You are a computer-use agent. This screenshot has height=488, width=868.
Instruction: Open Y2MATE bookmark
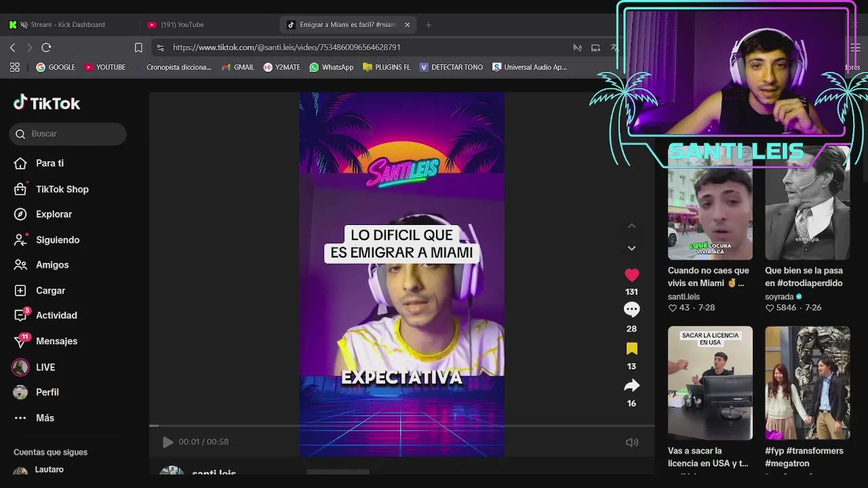281,67
